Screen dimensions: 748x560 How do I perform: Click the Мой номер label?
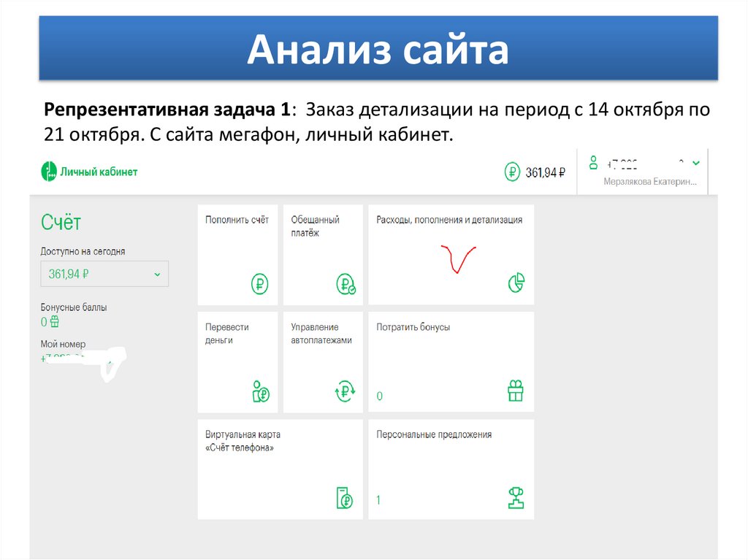tap(63, 344)
